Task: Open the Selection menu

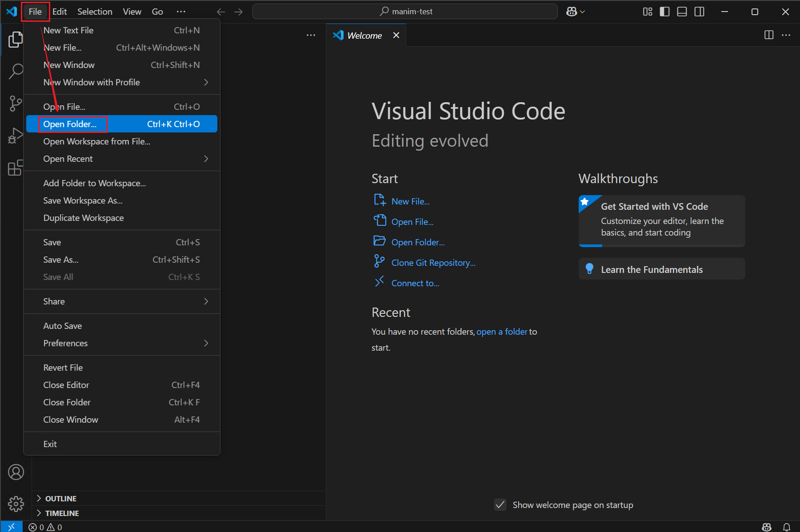Action: tap(95, 12)
